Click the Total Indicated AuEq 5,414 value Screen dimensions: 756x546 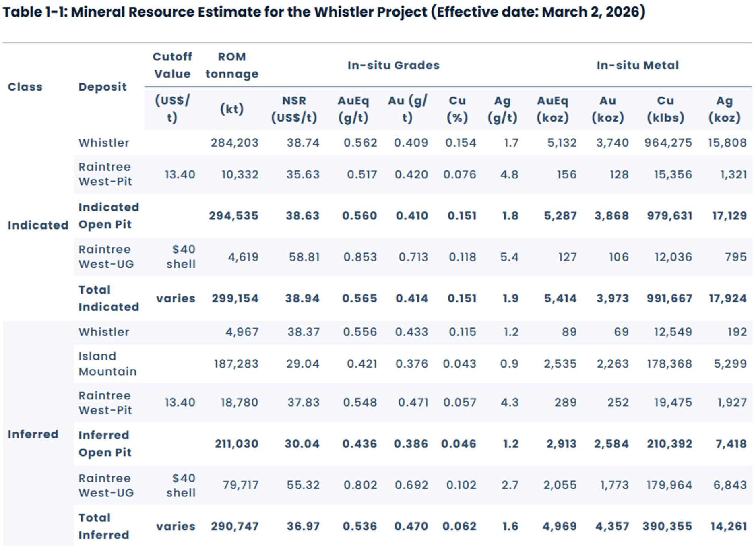560,298
